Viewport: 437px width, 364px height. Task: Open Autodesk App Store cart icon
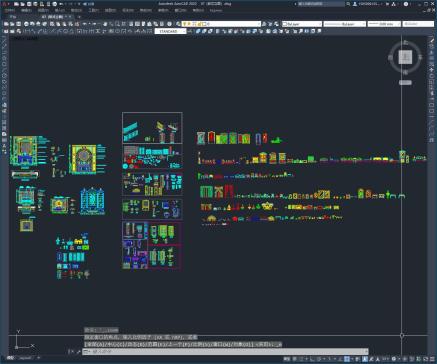click(387, 4)
